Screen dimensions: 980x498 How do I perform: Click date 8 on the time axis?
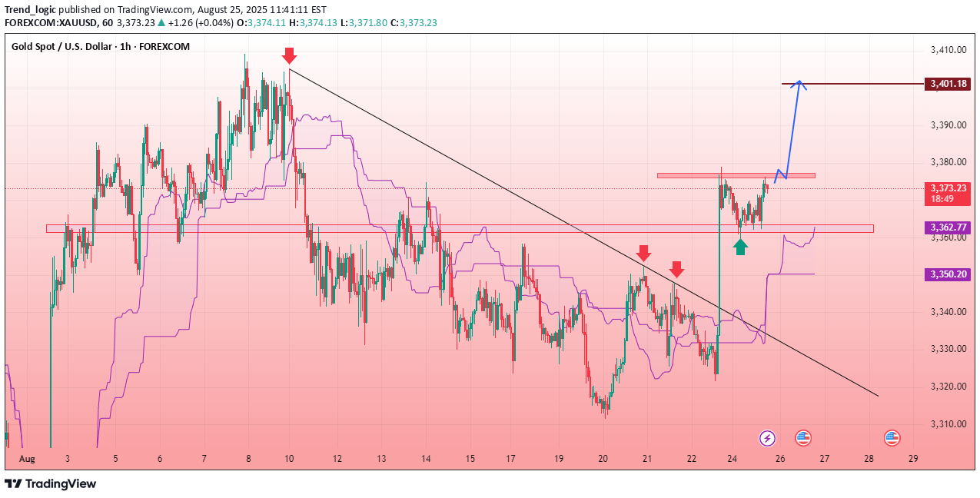[248, 459]
